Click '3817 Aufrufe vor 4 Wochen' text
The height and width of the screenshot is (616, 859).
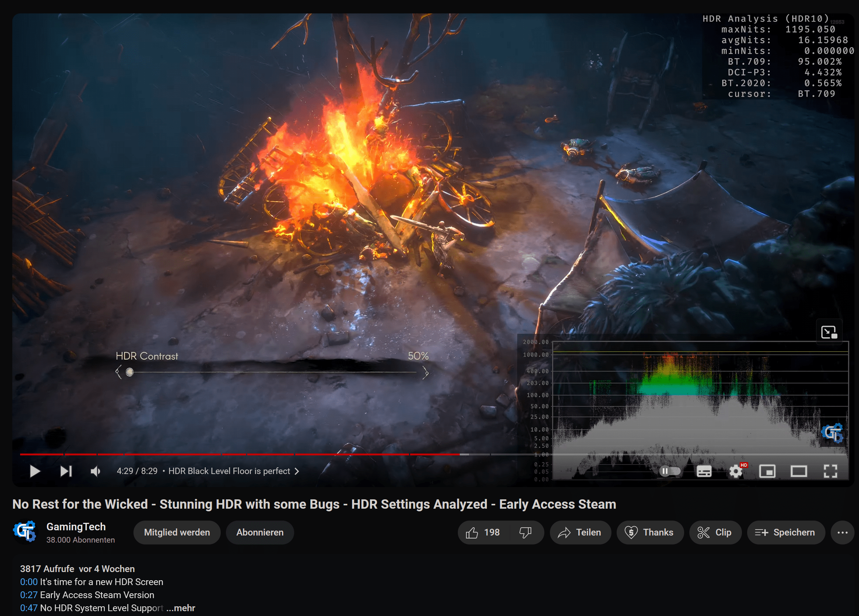tap(77, 569)
